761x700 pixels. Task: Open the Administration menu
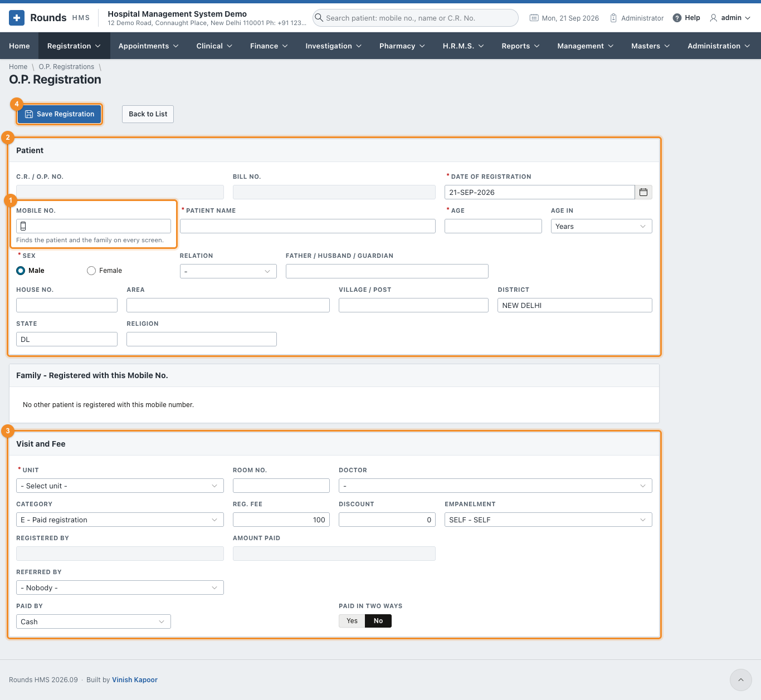pos(719,46)
